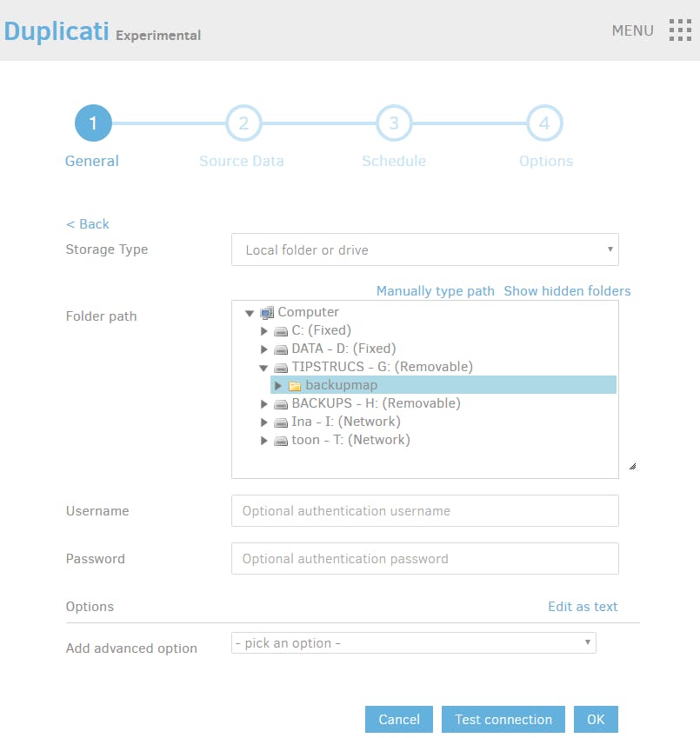Go to step 2 Source Data

pos(243,123)
